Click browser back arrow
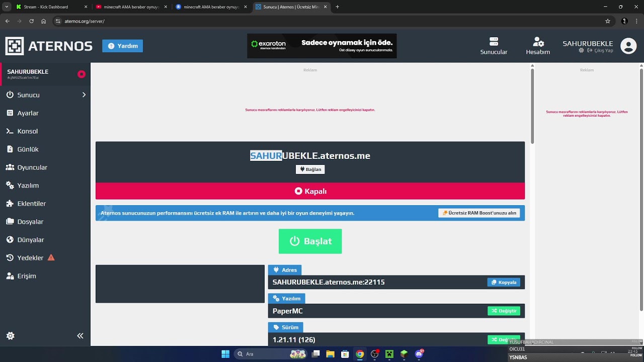This screenshot has width=644, height=362. (7, 21)
